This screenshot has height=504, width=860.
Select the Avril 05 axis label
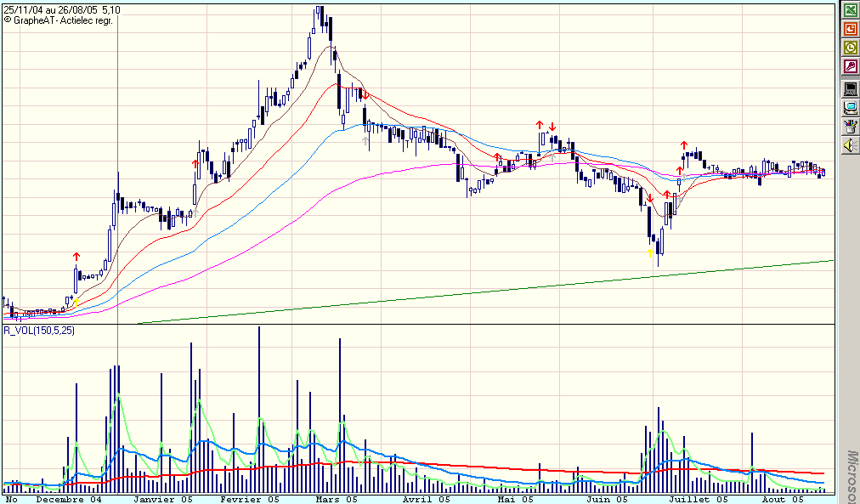[426, 499]
